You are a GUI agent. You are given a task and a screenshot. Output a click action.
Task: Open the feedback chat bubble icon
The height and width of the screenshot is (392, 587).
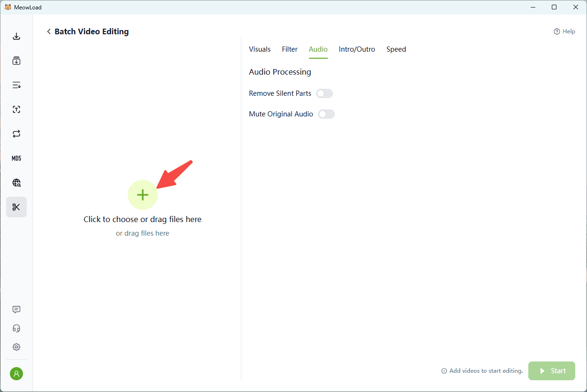coord(16,309)
